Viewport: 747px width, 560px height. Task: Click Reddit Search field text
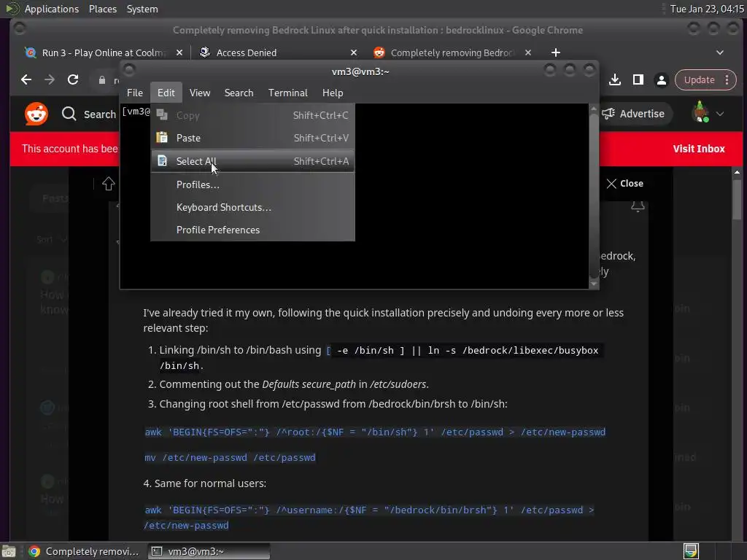(99, 114)
